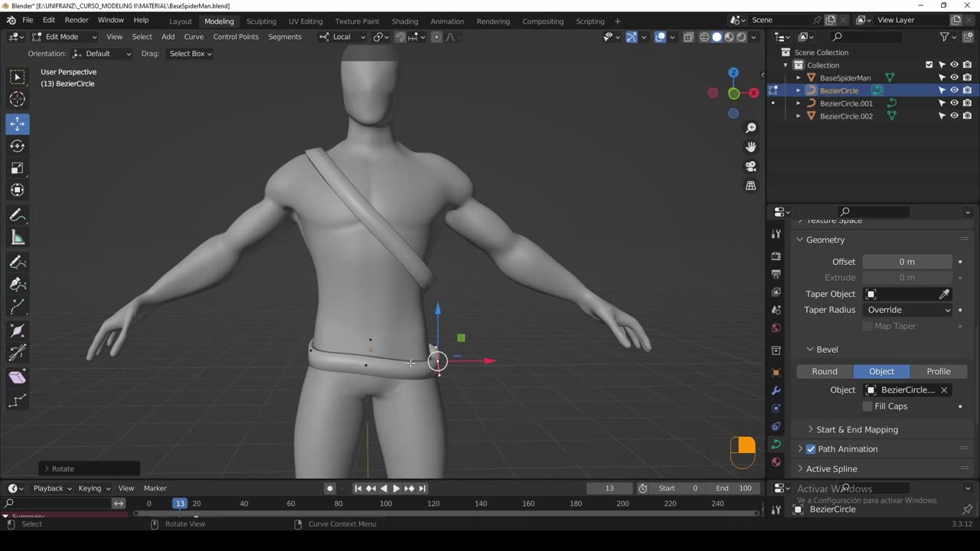The height and width of the screenshot is (551, 980).
Task: Click the current frame field showing 13
Action: click(x=609, y=488)
